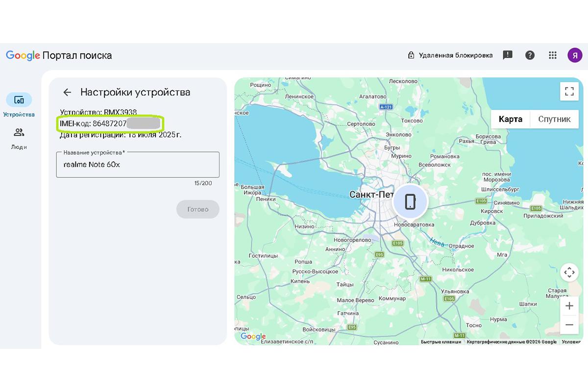Viewport: 588px width, 392px height.
Task: Zoom in on the map
Action: (x=569, y=306)
